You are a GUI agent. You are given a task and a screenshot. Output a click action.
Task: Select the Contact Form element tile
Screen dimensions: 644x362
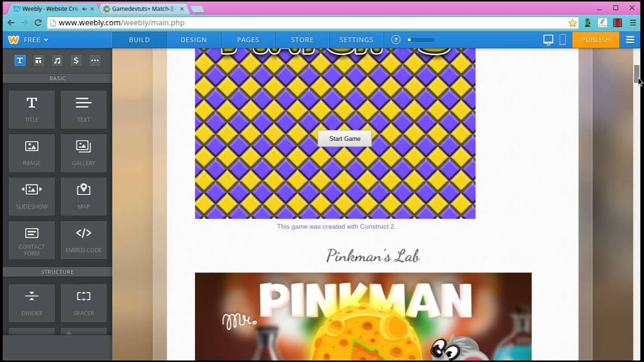tap(32, 240)
